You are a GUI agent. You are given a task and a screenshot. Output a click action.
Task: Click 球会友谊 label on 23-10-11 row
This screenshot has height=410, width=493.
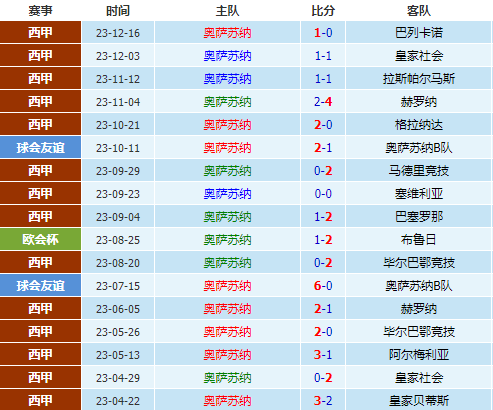[40, 147]
